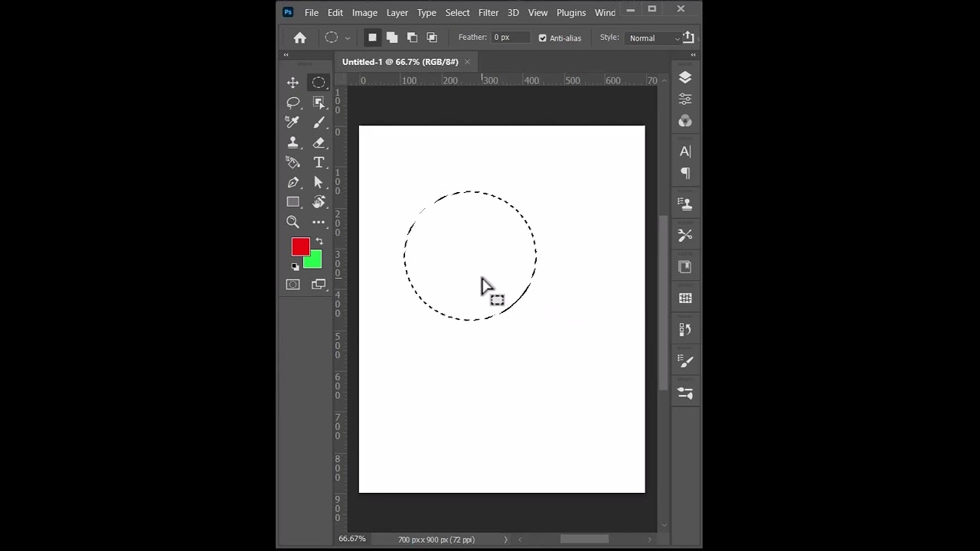Open the Adjustments panel icon

[x=685, y=99]
